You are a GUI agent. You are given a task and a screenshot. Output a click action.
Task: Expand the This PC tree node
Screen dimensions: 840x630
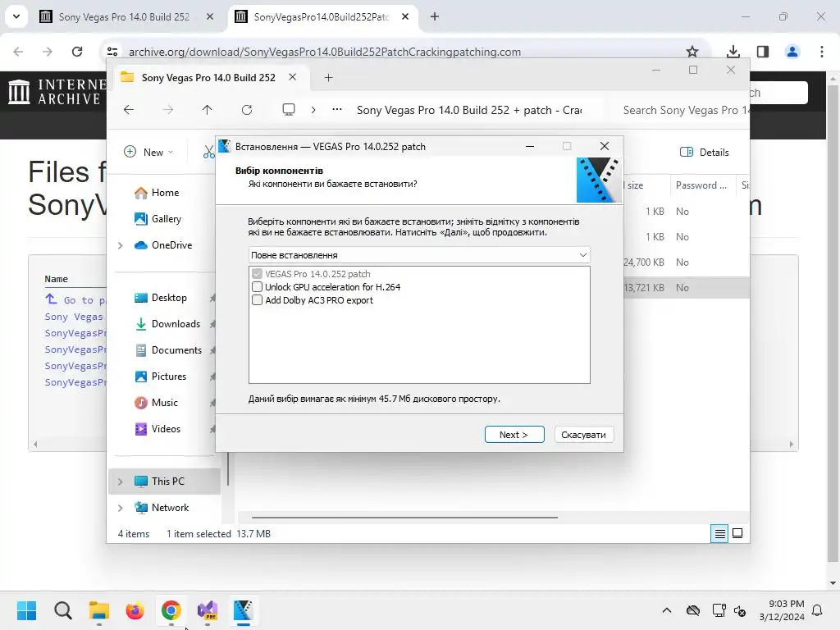pos(121,482)
